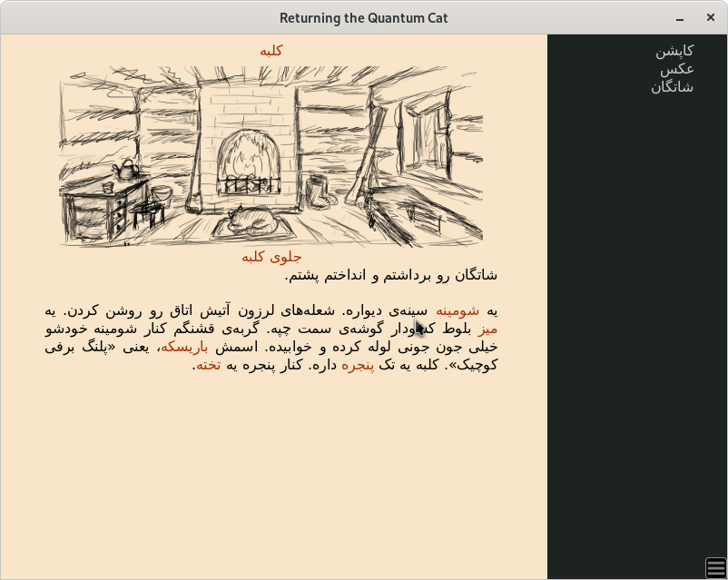This screenshot has height=580, width=728.
Task: Close the game window
Action: click(x=708, y=18)
